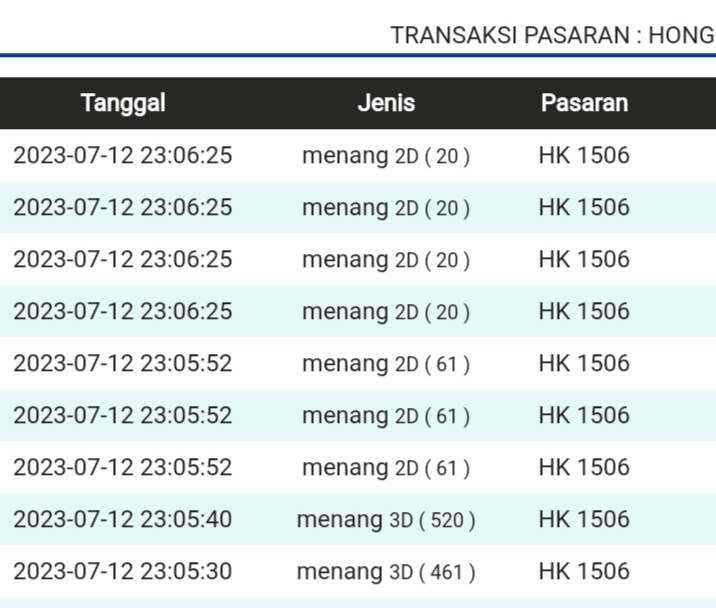Viewport: 716px width, 608px height.
Task: Click the menang 3D ( 520 ) entry
Action: (386, 519)
